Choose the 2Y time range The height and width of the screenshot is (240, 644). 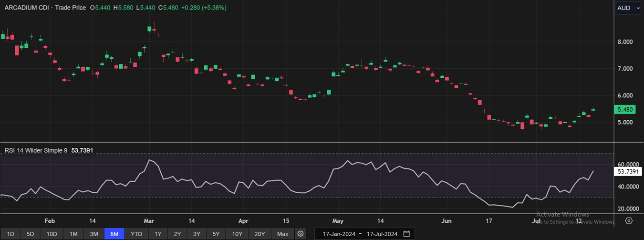(177, 234)
